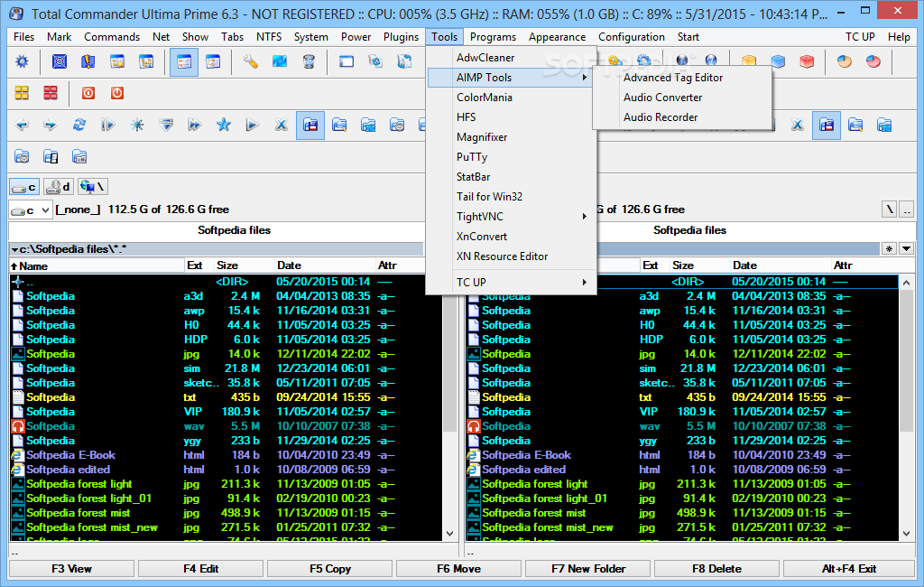
Task: Click the blue favorites star icon
Action: (224, 125)
